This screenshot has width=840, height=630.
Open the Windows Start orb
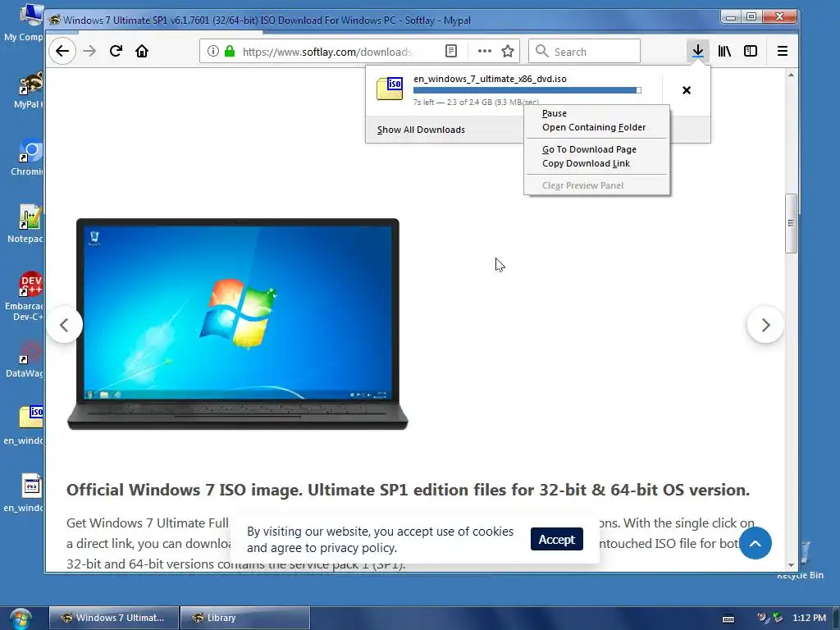[x=20, y=619]
